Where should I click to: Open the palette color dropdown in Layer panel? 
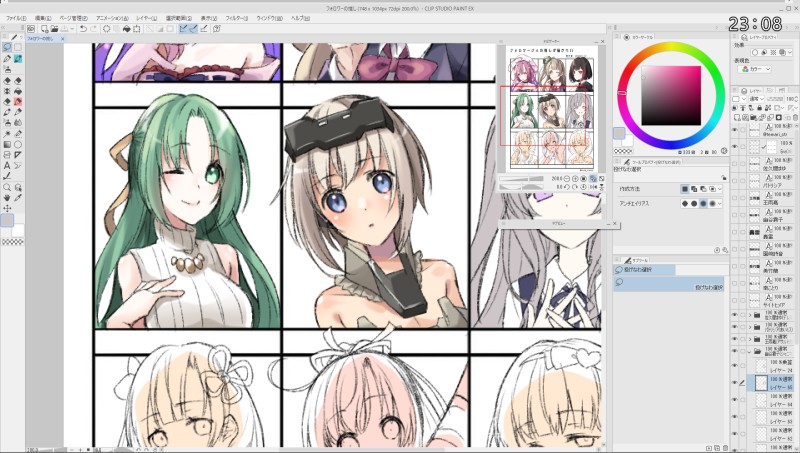738,99
